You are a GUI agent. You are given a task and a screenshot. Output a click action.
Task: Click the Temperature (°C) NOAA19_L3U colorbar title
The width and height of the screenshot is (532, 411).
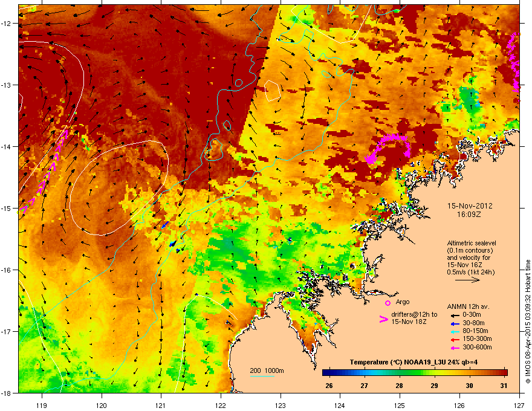pyautogui.click(x=414, y=362)
